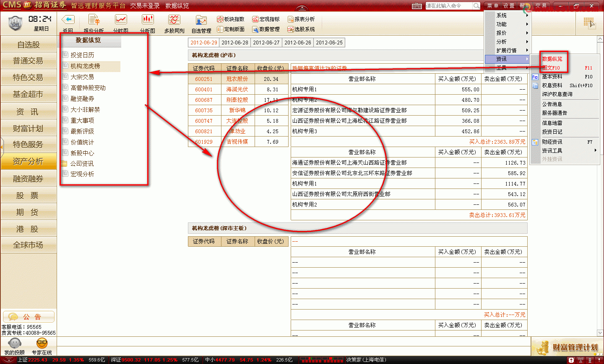Click the 全球市场 sidebar button
This screenshot has height=364, width=604.
(29, 245)
